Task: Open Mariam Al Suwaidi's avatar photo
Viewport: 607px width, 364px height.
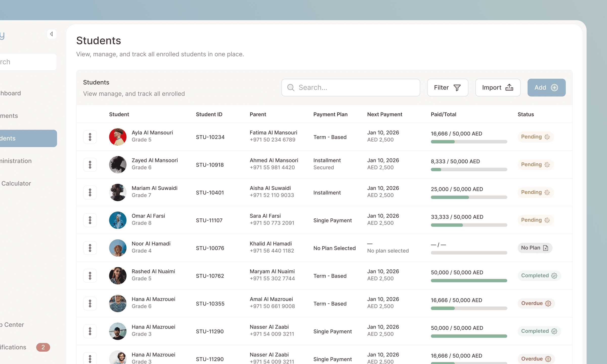Action: (118, 193)
